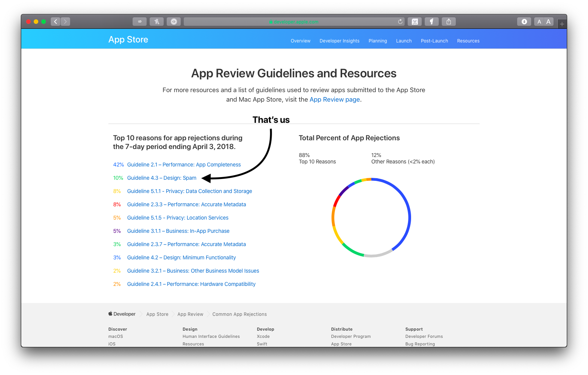Click the App Store breadcrumb
Viewport: 588px width, 375px height.
tap(157, 314)
